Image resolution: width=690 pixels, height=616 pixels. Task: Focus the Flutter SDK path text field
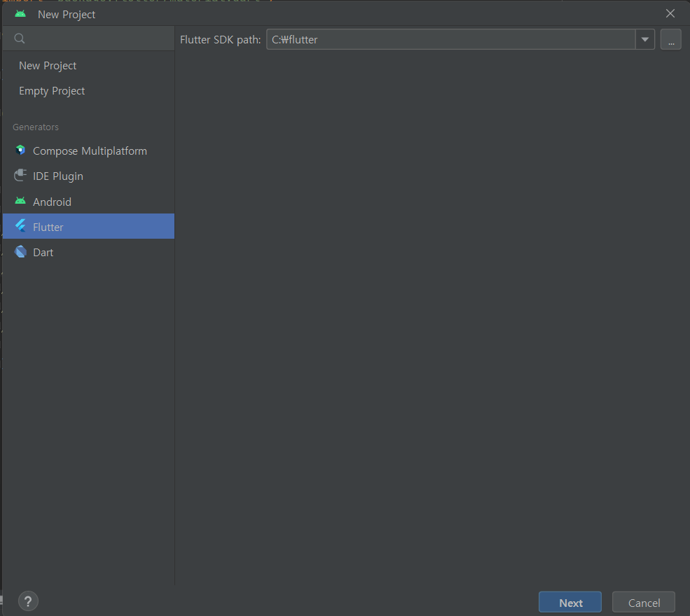click(x=451, y=40)
